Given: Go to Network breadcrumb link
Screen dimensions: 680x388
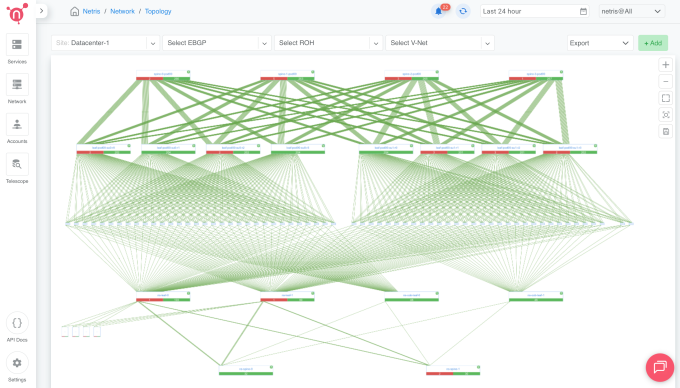Looking at the screenshot, I should pos(122,11).
